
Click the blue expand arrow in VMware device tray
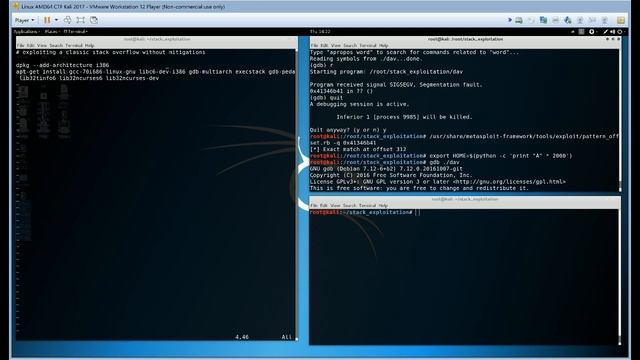point(510,20)
